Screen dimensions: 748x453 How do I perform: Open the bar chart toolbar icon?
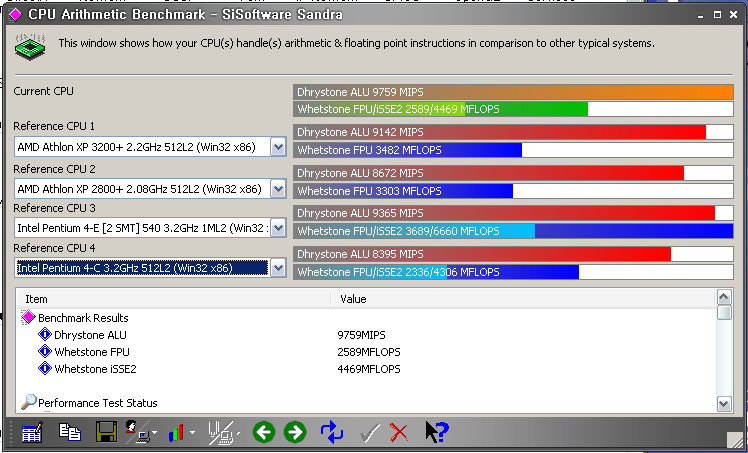pyautogui.click(x=176, y=433)
